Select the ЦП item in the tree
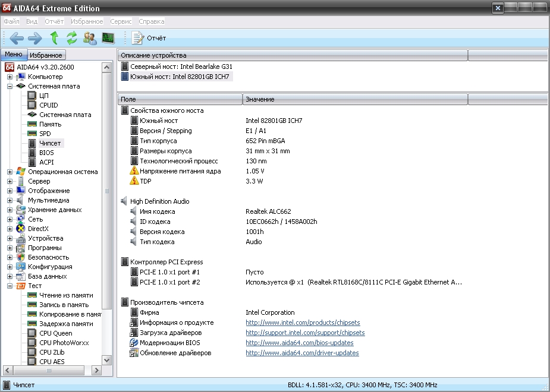Viewport: 550px width, 392px height. click(x=44, y=96)
